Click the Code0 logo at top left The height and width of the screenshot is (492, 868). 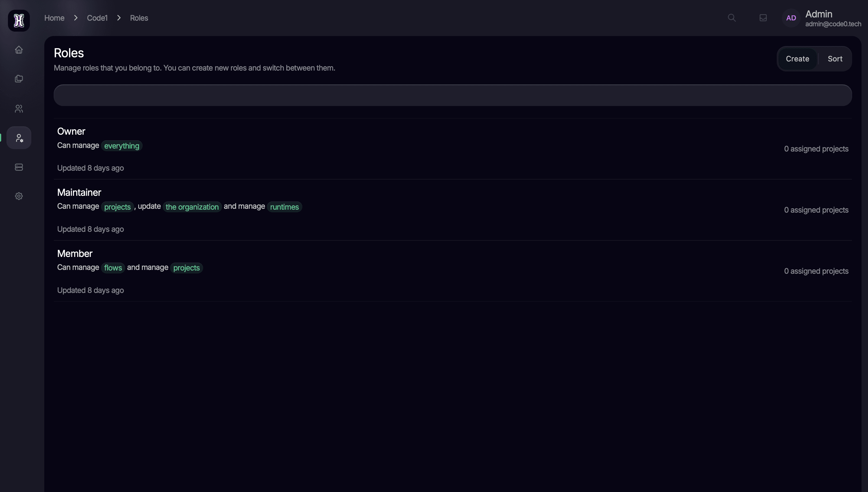tap(19, 21)
